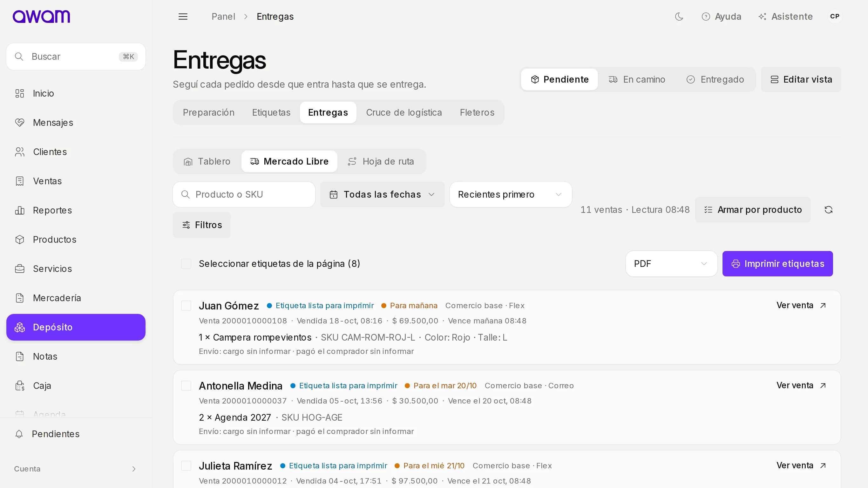Open PDF format dropdown

tap(671, 264)
